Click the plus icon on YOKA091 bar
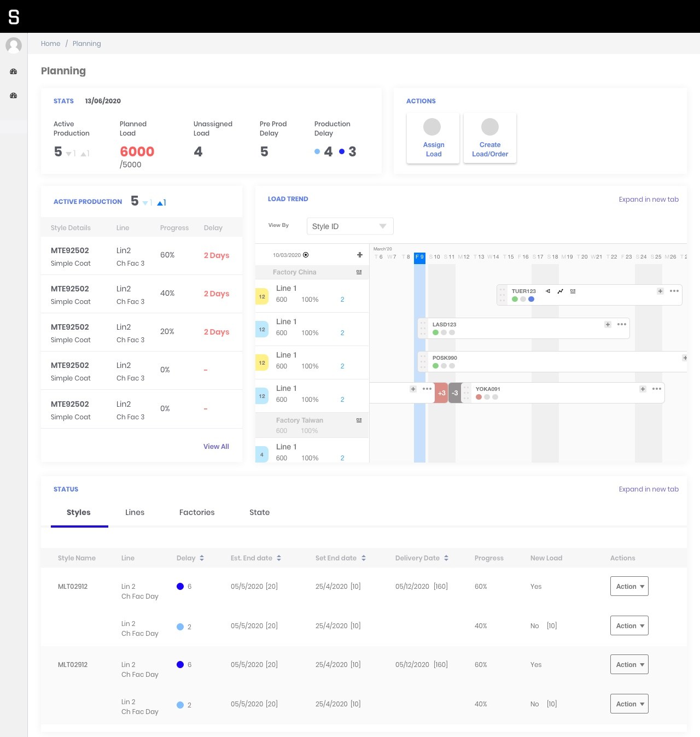The image size is (700, 737). [643, 389]
